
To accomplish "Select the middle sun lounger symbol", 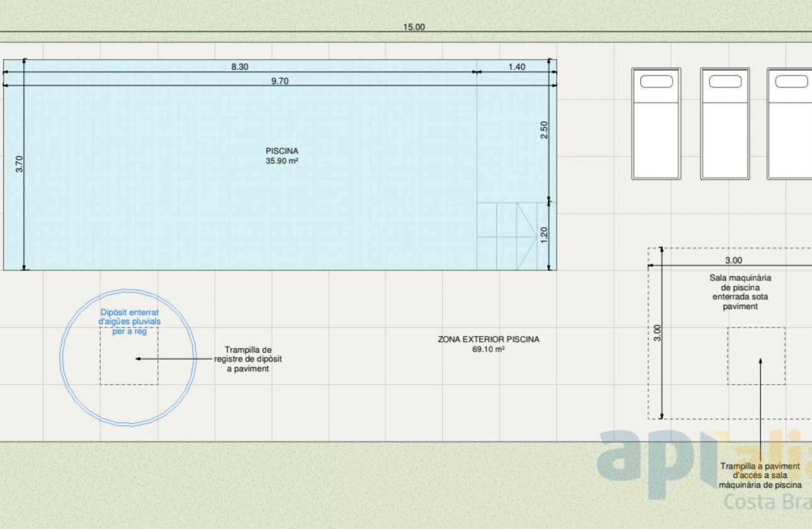I will click(725, 123).
